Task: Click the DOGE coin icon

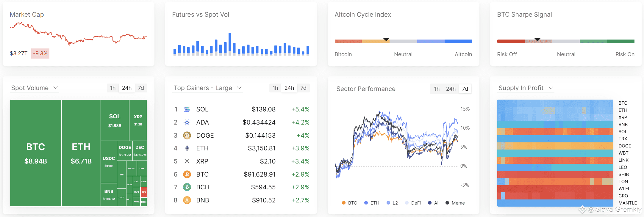Action: point(187,136)
